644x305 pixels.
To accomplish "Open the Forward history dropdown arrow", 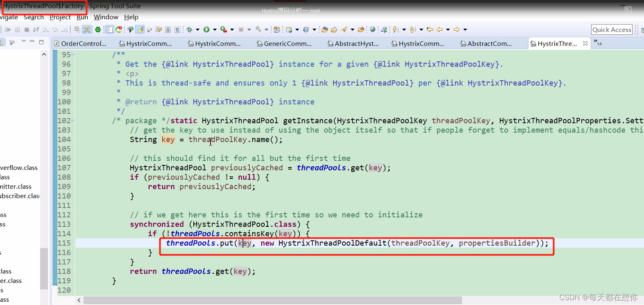I will tap(465, 29).
